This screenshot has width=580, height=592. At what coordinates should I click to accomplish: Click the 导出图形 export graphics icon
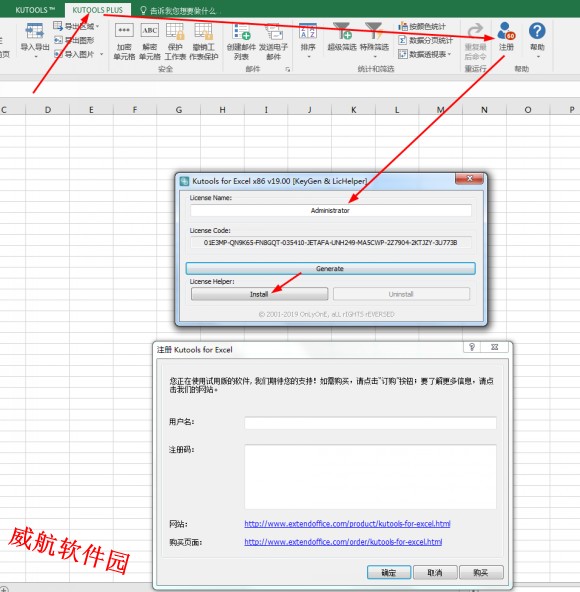(58, 40)
